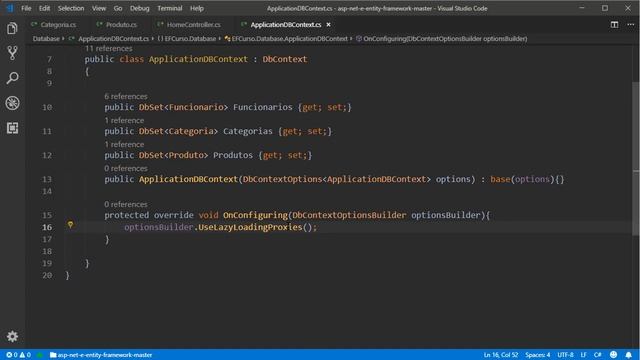Click the Funcionarios property name
The height and width of the screenshot is (360, 640).
click(263, 107)
